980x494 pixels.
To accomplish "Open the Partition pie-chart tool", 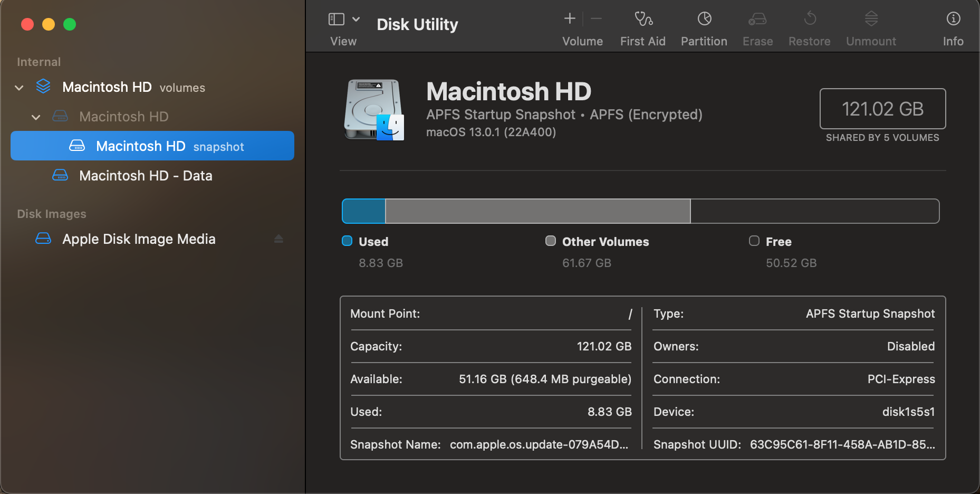I will pyautogui.click(x=705, y=19).
